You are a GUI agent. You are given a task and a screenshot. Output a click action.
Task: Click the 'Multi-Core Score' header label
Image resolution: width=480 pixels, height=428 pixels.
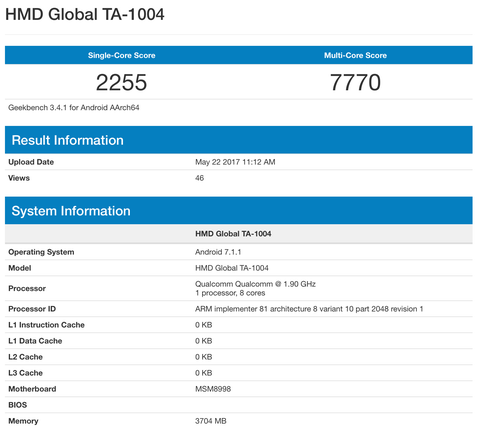click(x=355, y=55)
